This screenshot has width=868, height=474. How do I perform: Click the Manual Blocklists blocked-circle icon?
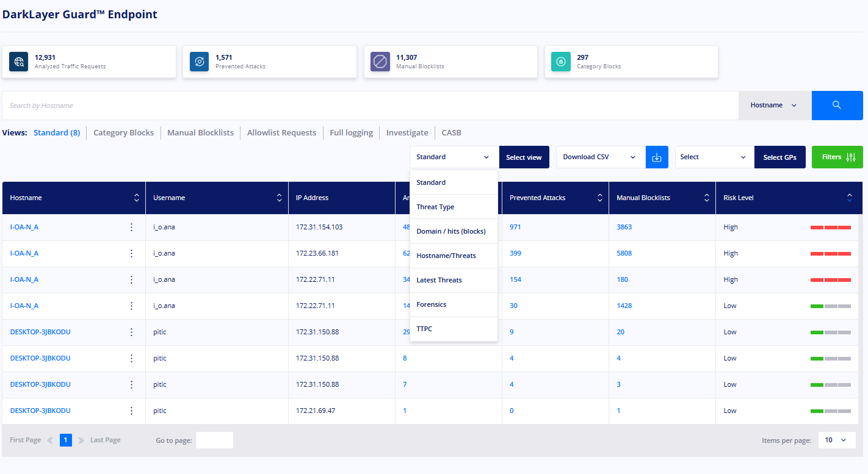[x=380, y=62]
